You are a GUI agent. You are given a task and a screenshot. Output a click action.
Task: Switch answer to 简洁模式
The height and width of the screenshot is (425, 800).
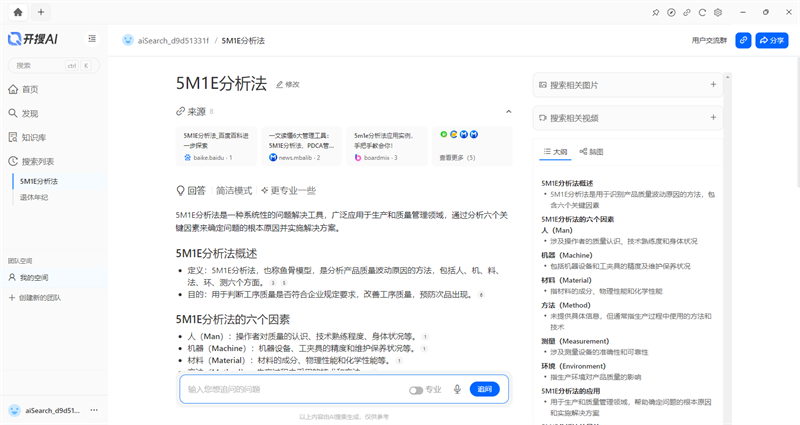(234, 190)
